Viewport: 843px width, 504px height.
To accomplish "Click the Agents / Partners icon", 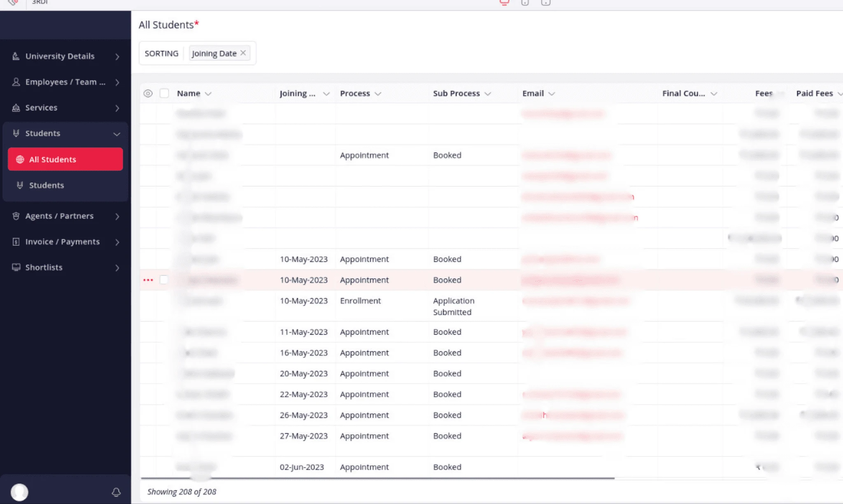I will pos(16,216).
